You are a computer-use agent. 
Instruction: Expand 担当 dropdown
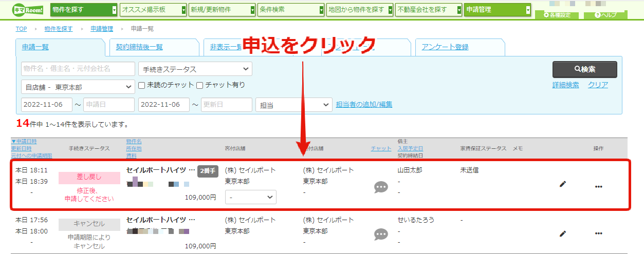tap(294, 105)
